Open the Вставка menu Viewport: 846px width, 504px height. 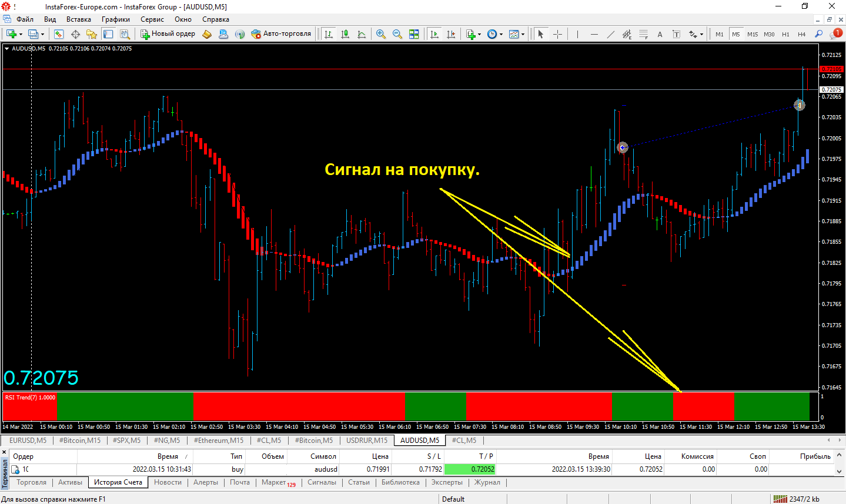(x=79, y=19)
